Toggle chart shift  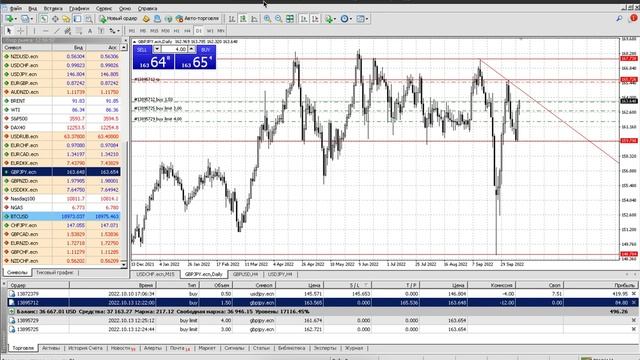315,19
